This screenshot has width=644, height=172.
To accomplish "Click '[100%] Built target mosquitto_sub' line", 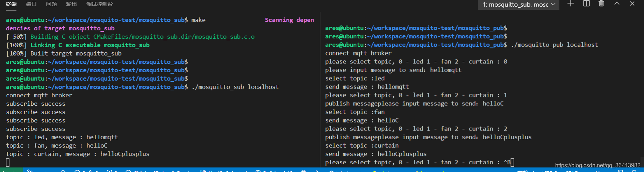I will click(64, 53).
